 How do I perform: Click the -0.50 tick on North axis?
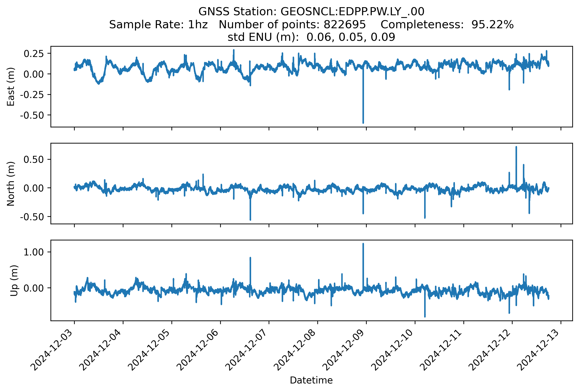[32, 217]
